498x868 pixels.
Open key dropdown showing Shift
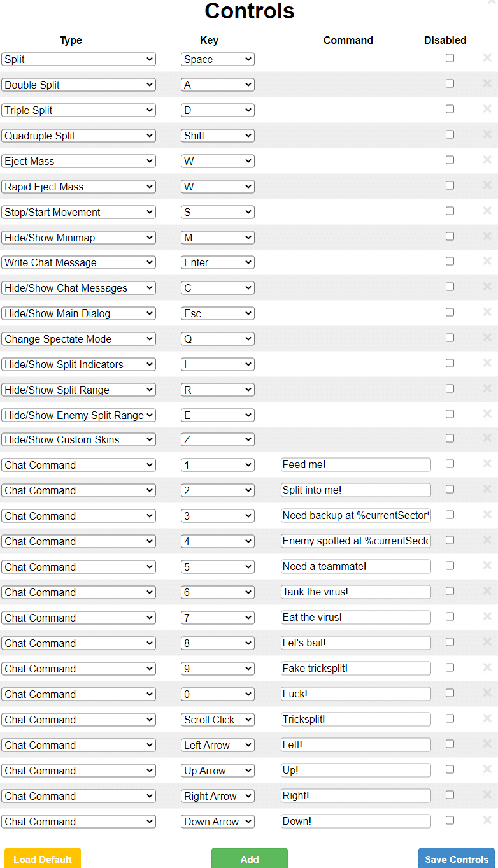click(217, 136)
